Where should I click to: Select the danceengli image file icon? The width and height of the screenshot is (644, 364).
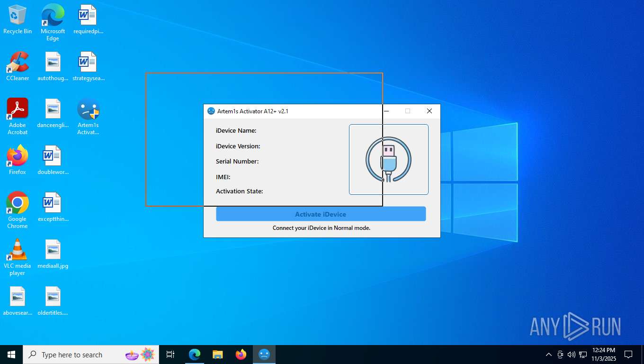[x=53, y=113]
